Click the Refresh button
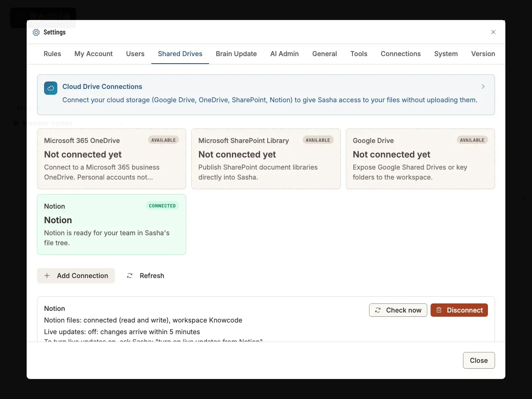 [145, 276]
